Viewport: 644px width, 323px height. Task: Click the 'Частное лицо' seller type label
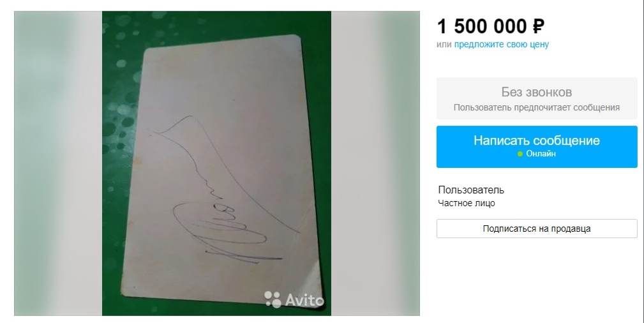coord(466,203)
